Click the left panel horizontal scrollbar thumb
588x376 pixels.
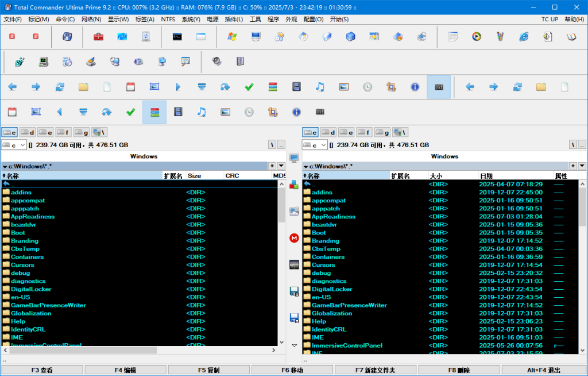click(83, 350)
